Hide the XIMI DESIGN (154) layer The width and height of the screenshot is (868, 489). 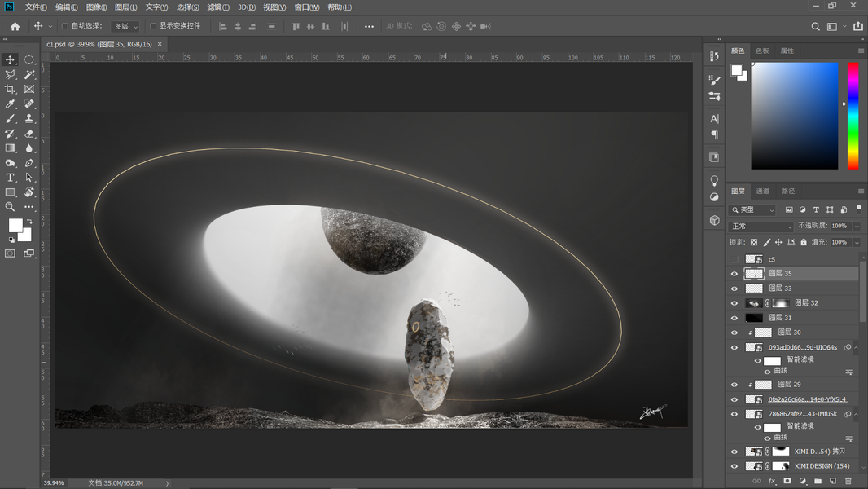(x=734, y=466)
